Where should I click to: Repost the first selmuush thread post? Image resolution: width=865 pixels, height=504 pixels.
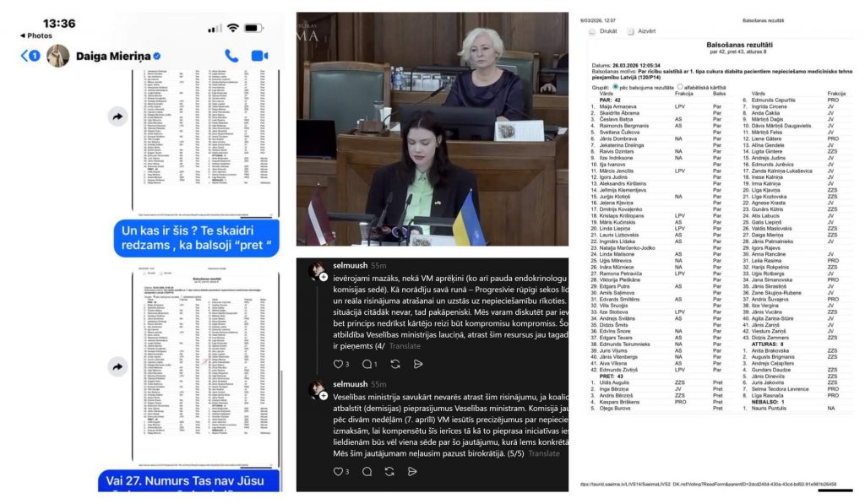coord(394,364)
